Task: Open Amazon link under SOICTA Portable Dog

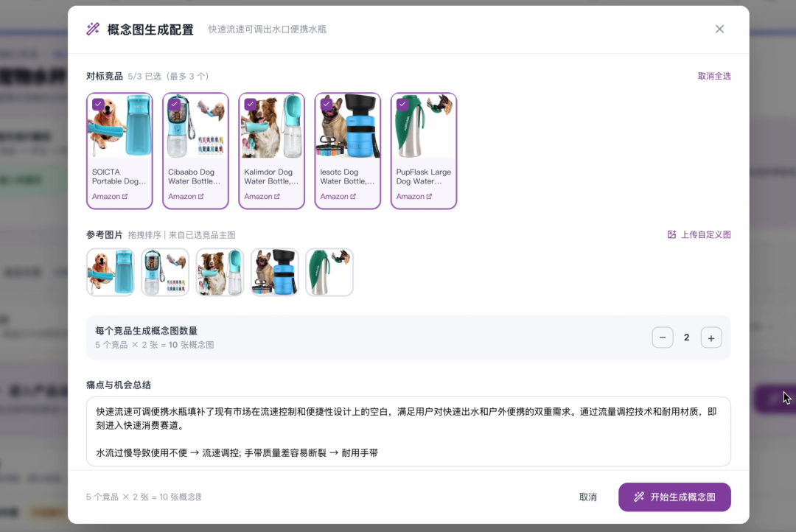Action: pos(110,197)
